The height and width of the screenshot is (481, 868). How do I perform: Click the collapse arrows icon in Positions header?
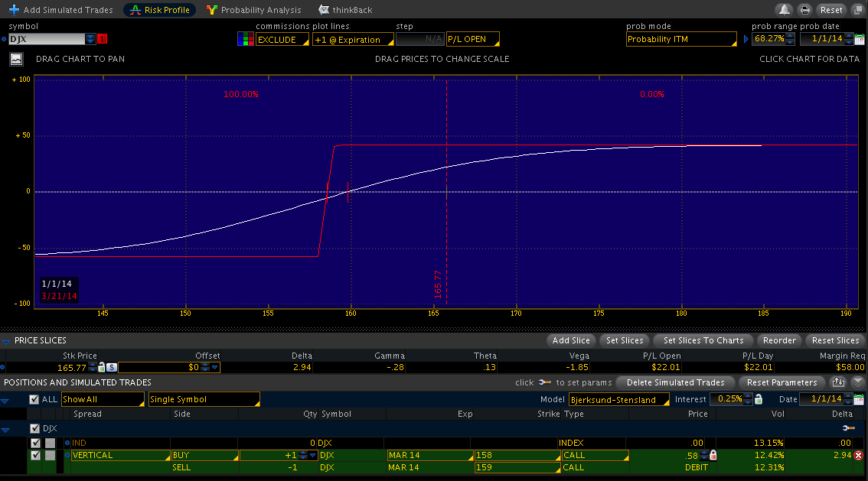[x=857, y=382]
